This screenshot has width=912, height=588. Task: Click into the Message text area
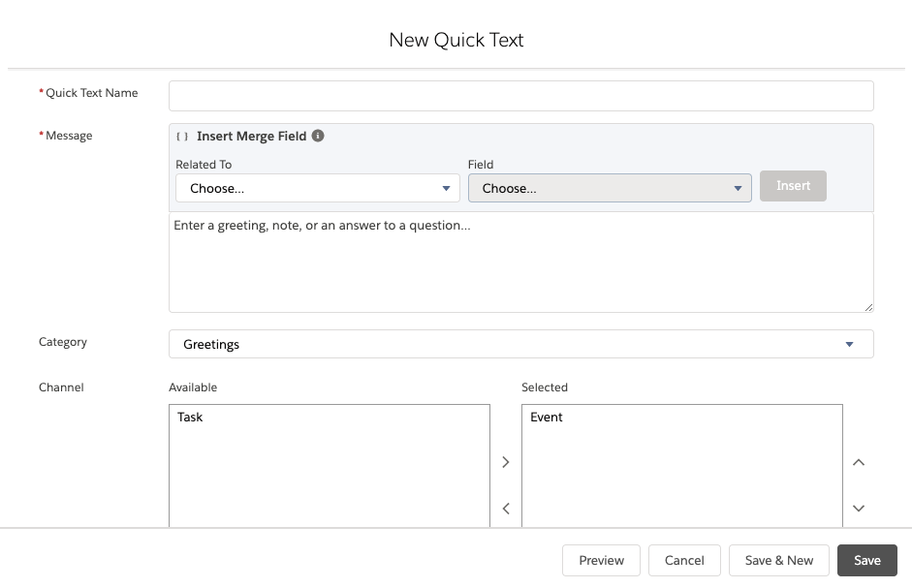pos(520,263)
